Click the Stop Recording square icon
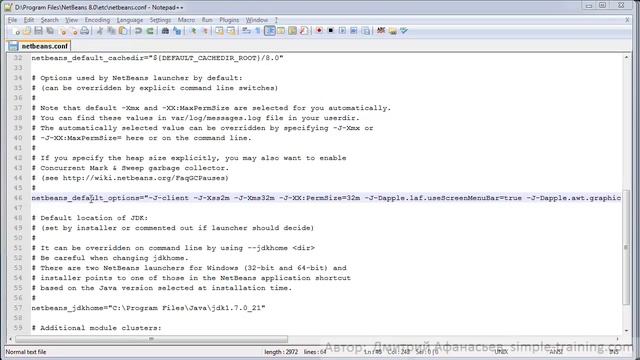The height and width of the screenshot is (360, 640). (x=331, y=31)
